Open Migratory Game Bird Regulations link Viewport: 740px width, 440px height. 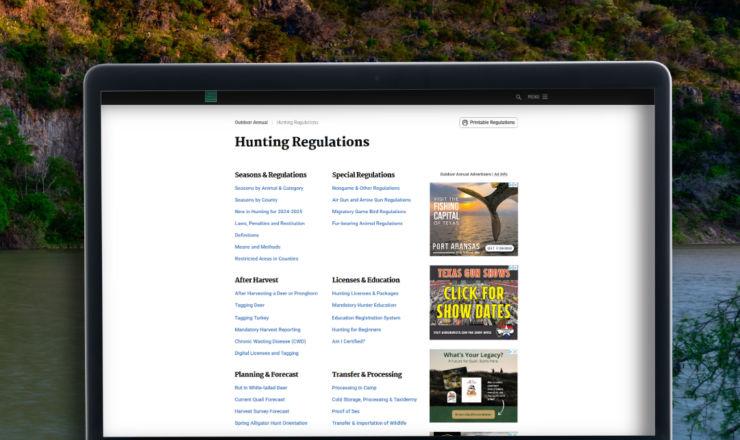pyautogui.click(x=369, y=212)
